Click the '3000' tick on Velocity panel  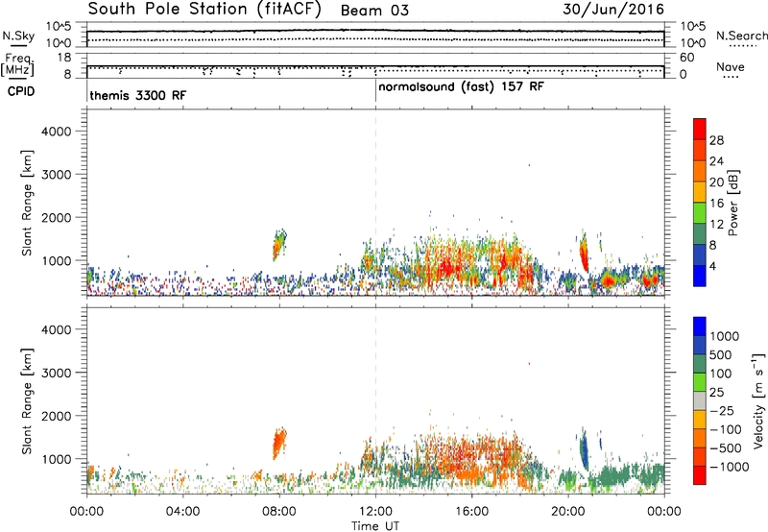click(x=57, y=373)
